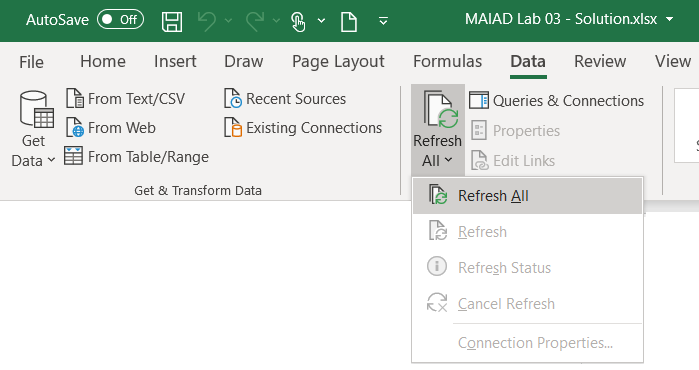This screenshot has width=699, height=370.
Task: Switch to the Formulas tab
Action: pos(448,61)
